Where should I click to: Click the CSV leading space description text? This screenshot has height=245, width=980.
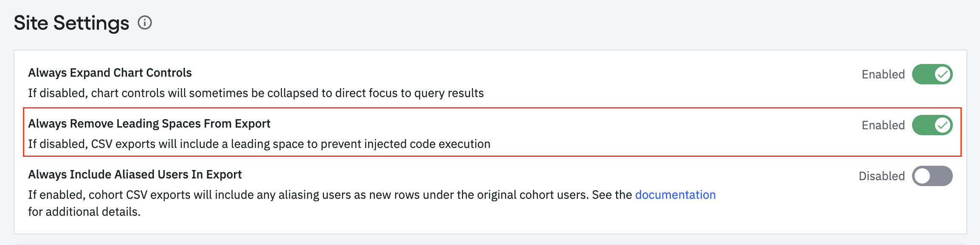259,144
